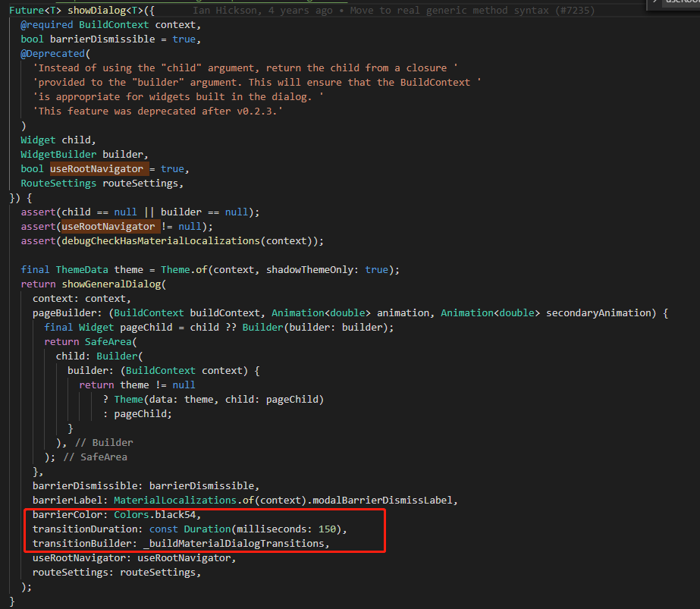The width and height of the screenshot is (700, 609).
Task: Click the transitionDuration argument name
Action: [84, 529]
